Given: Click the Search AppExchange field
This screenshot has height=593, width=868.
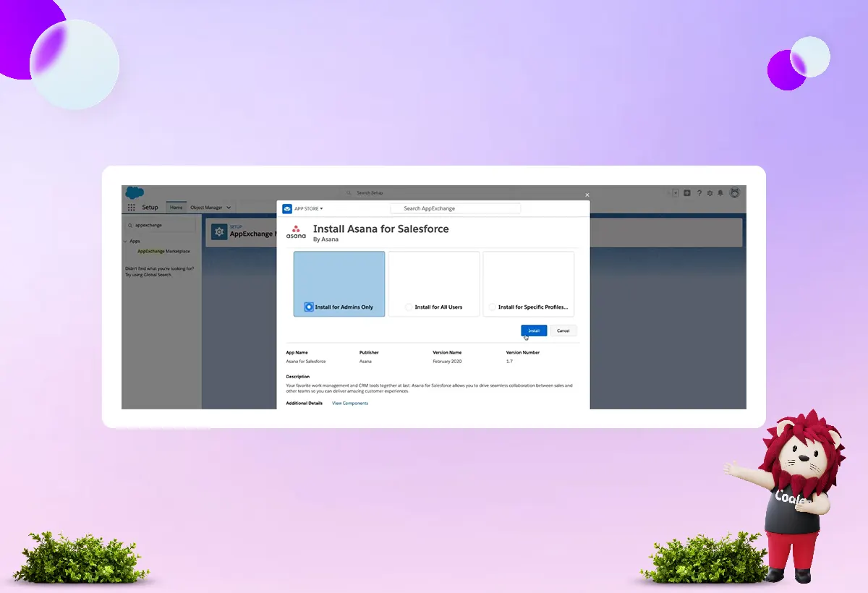Looking at the screenshot, I should [x=456, y=208].
